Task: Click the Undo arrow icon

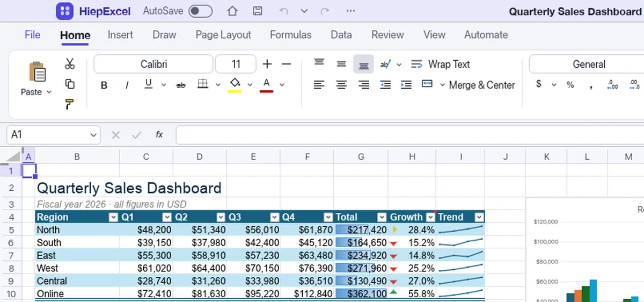Action: pyautogui.click(x=284, y=11)
